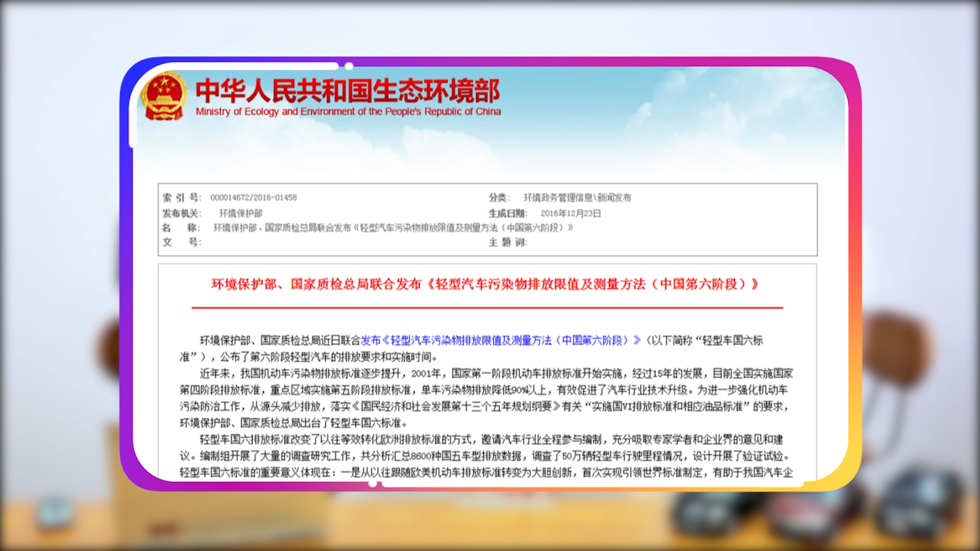Viewport: 980px width, 551px height.
Task: Click the red article headline 环境保护部、国家质检总局联合发布
Action: (485, 284)
